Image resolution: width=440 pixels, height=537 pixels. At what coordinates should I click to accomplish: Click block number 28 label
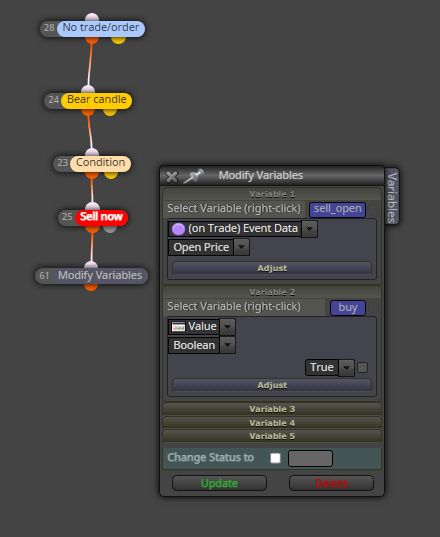(x=49, y=28)
